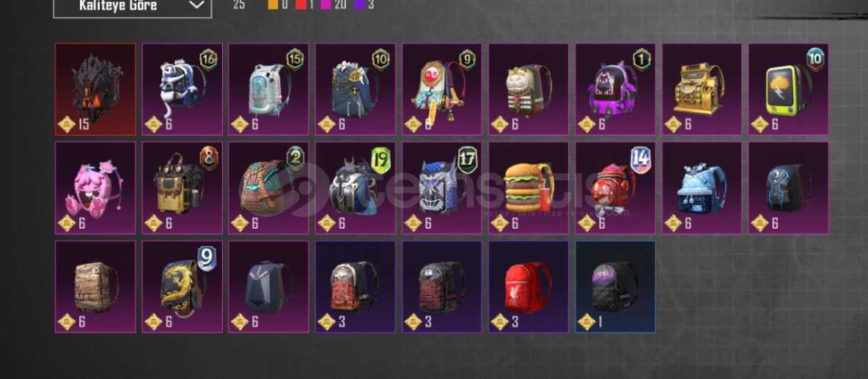Image resolution: width=868 pixels, height=379 pixels.
Task: Open the Kaliteye Göre sort dropdown
Action: tap(132, 7)
